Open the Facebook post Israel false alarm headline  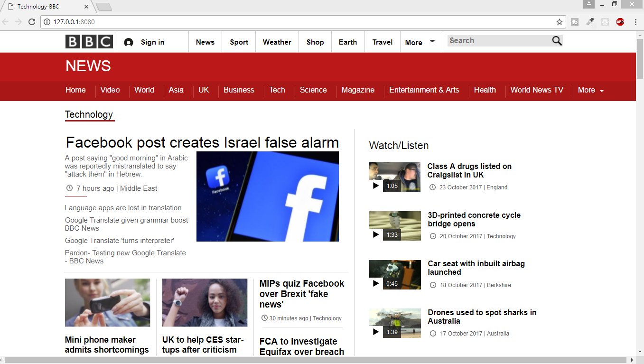(x=202, y=142)
